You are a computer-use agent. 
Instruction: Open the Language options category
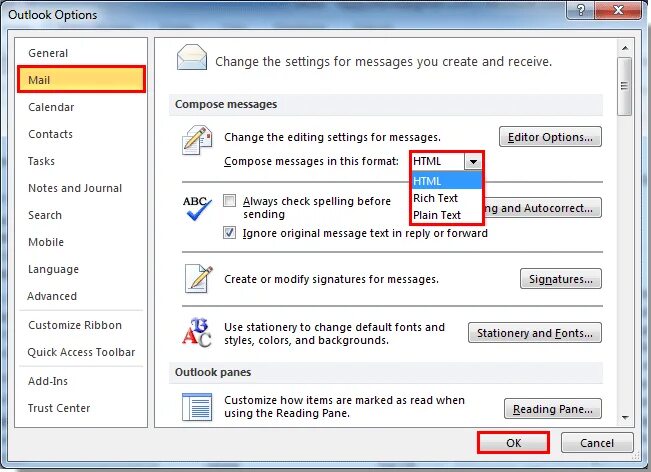click(x=81, y=269)
